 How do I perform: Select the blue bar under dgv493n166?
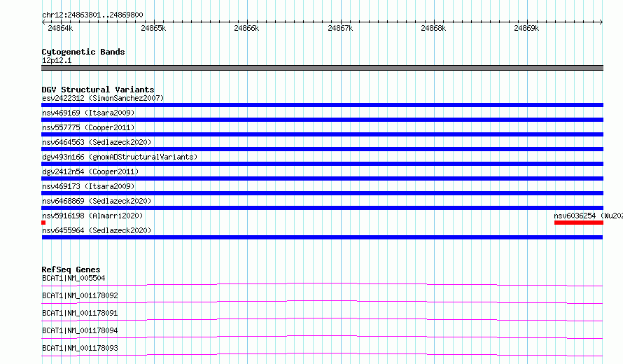coord(322,164)
